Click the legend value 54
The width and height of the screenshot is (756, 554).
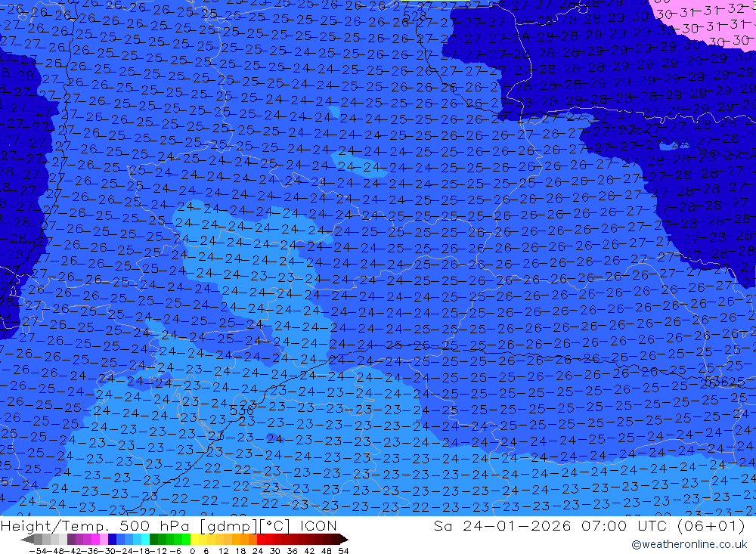pos(343,550)
